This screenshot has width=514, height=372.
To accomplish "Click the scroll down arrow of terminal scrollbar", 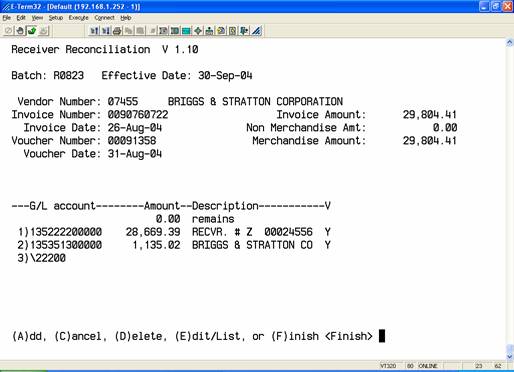I will tap(510, 356).
